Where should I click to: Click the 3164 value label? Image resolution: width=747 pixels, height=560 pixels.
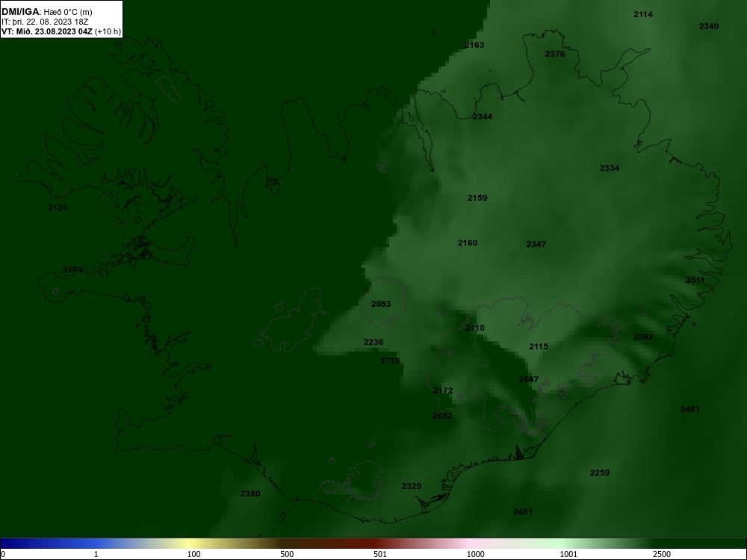[x=72, y=270]
